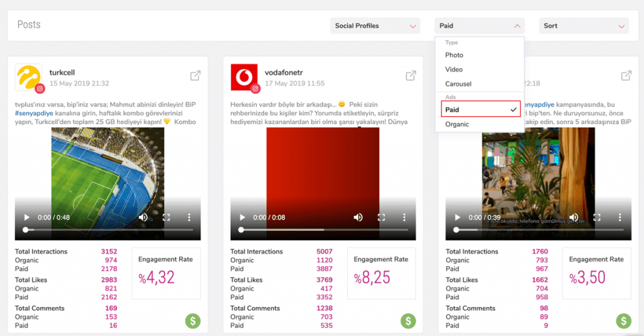Click third post's green dollar paid badge
Screen dimensions: 644x336
623,321
